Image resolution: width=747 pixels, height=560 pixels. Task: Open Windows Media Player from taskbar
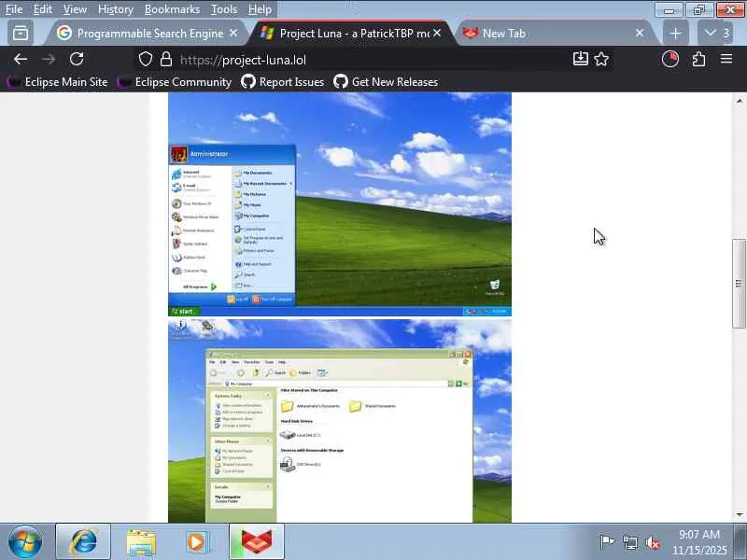196,541
